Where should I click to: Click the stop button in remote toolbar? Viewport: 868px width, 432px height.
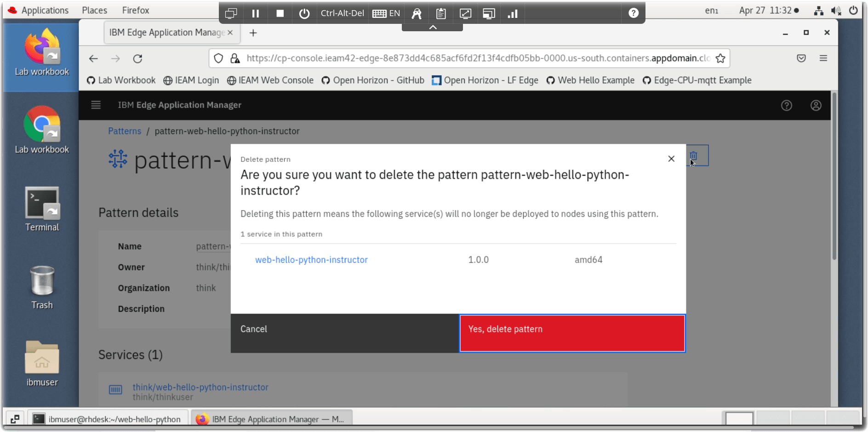click(x=280, y=13)
